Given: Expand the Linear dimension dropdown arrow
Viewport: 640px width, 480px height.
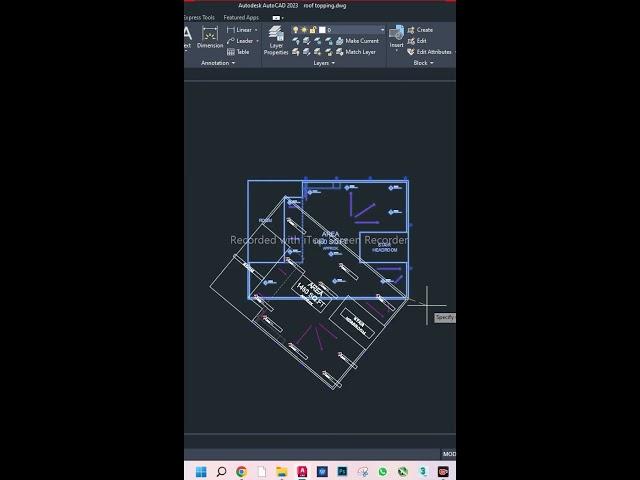Looking at the screenshot, I should click(257, 30).
